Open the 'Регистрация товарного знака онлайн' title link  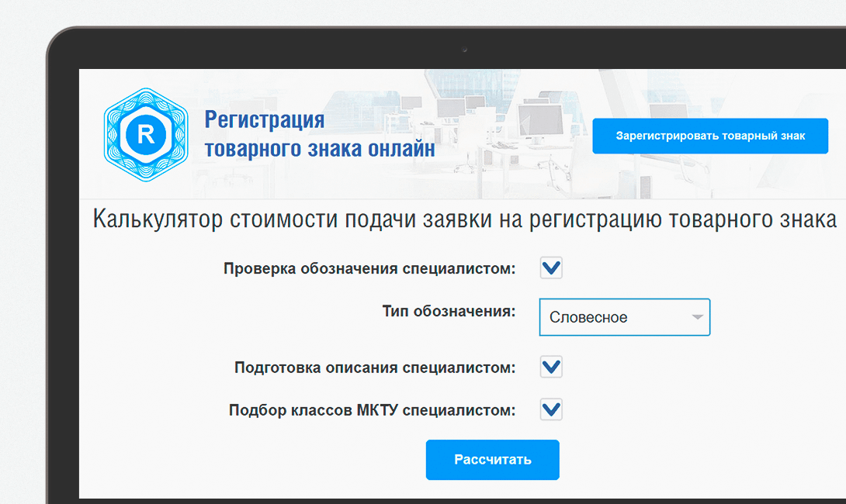(x=320, y=134)
